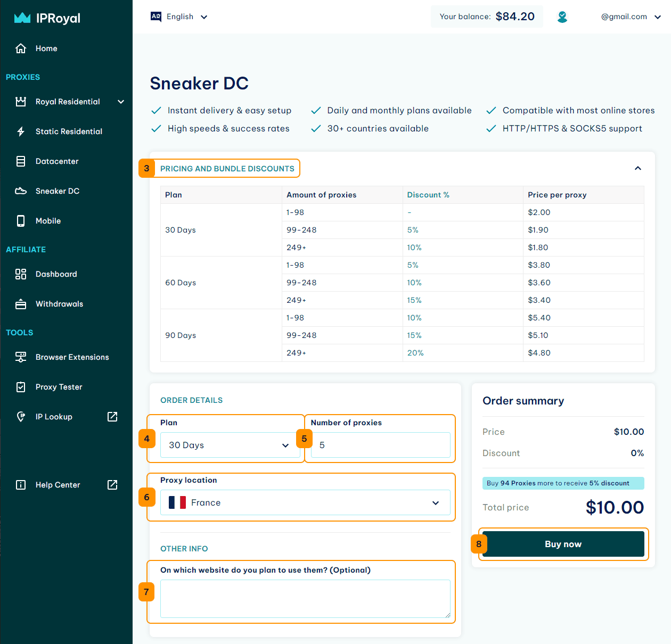671x644 pixels.
Task: Click the Static Residential lightning icon
Action: pos(21,131)
